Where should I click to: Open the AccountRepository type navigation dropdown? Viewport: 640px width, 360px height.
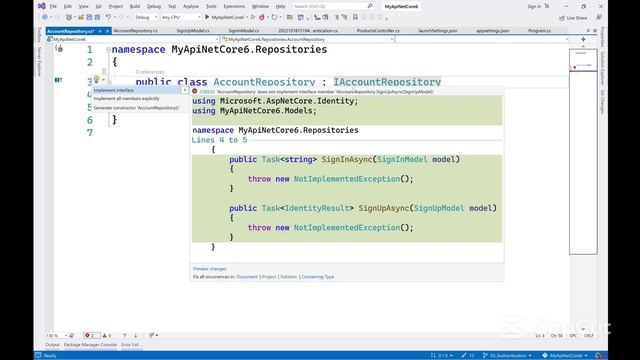(x=308, y=39)
